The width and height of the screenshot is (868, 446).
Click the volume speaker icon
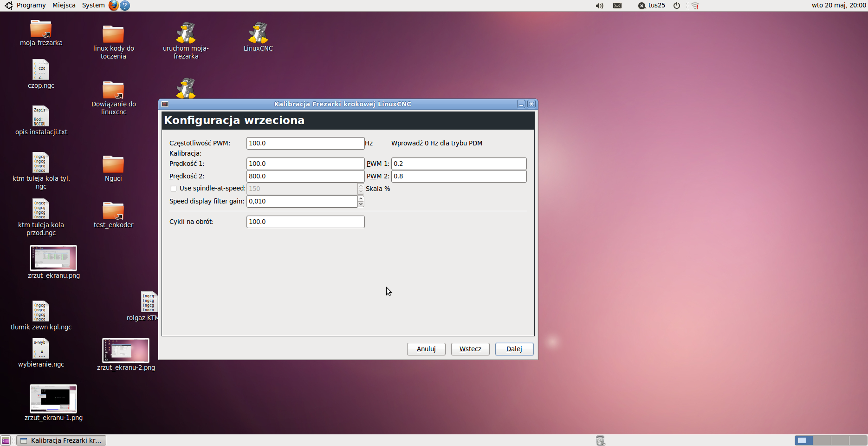click(x=600, y=6)
